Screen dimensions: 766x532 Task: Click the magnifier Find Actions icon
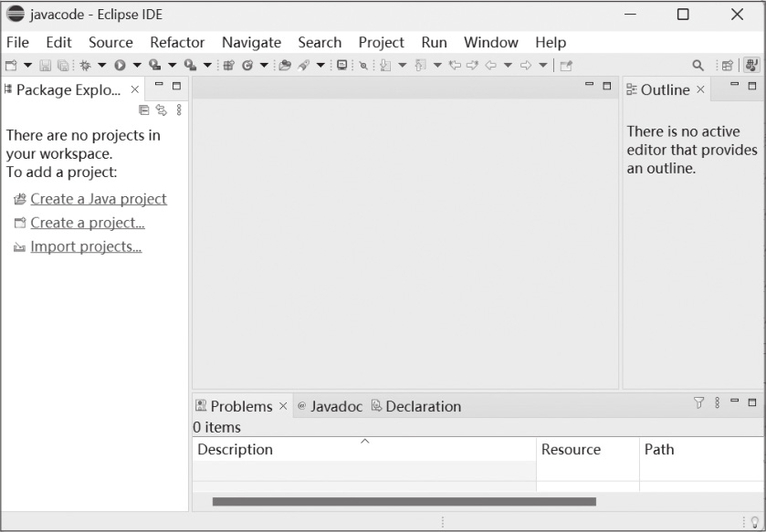tap(698, 65)
